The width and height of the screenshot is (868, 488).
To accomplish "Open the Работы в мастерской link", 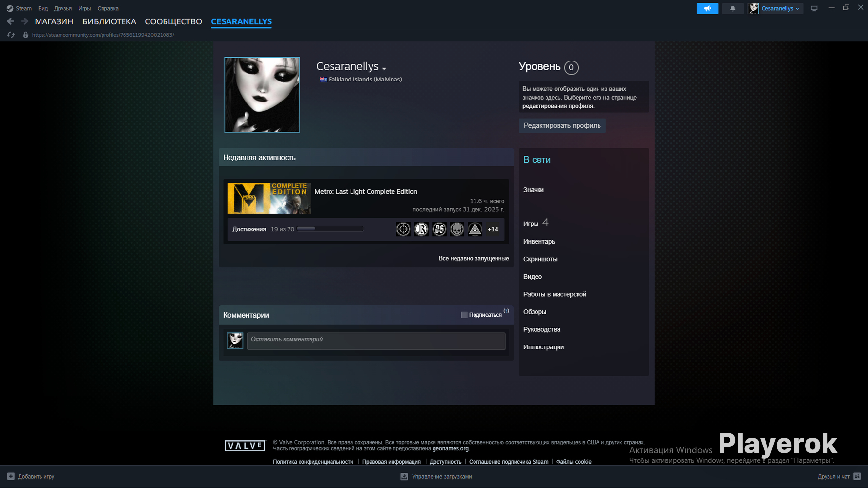I will [555, 294].
